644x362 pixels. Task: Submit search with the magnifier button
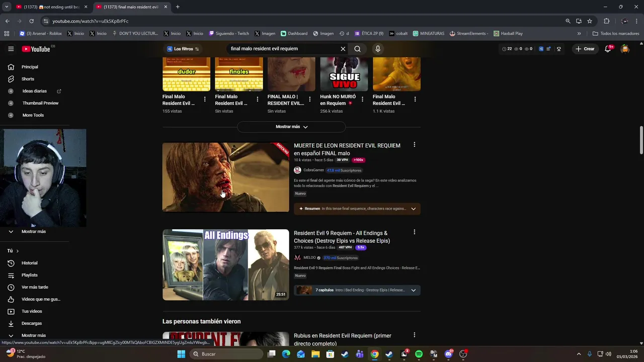click(x=357, y=49)
